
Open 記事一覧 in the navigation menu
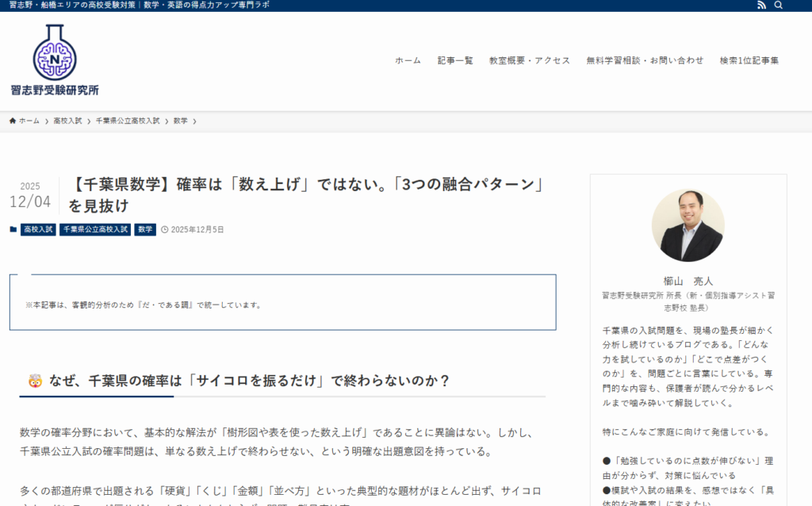click(455, 60)
